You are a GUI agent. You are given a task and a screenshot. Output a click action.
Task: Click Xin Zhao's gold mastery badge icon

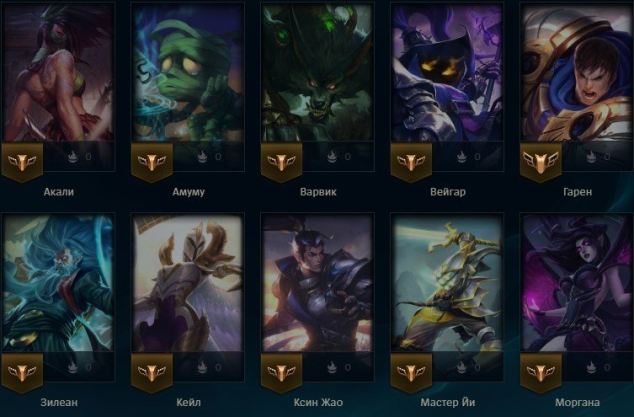(x=281, y=373)
